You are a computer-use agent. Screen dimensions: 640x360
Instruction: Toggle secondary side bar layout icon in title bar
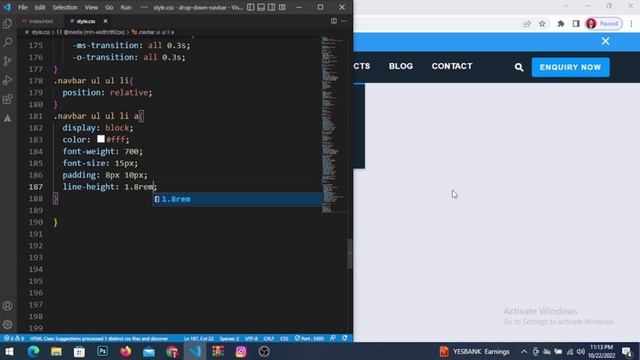(x=271, y=7)
